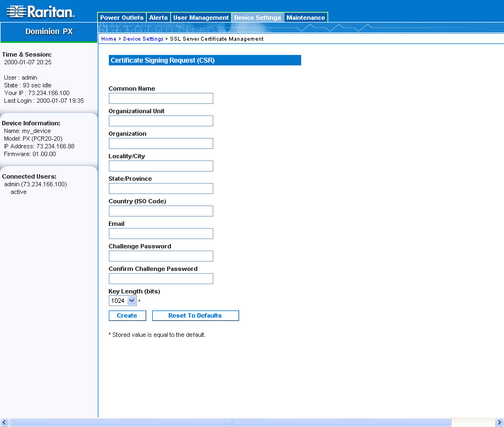Viewport: 504px width, 427px height.
Task: Select the Organization input field
Action: point(160,143)
